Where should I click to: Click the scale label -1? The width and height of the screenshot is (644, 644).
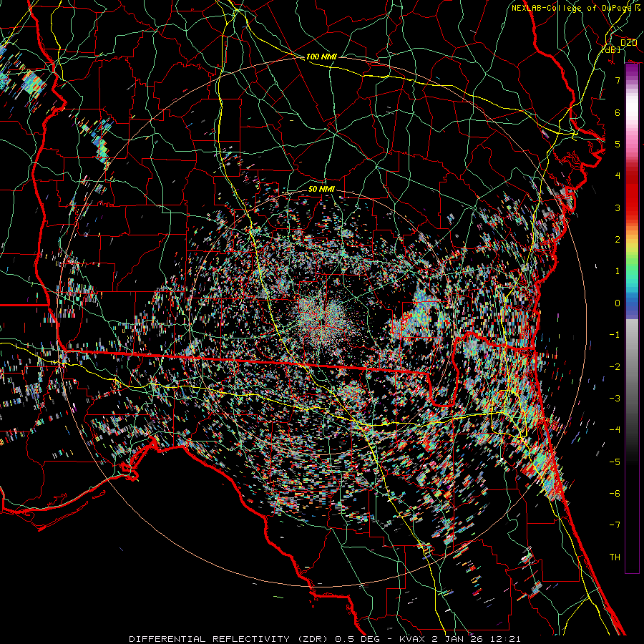click(615, 335)
